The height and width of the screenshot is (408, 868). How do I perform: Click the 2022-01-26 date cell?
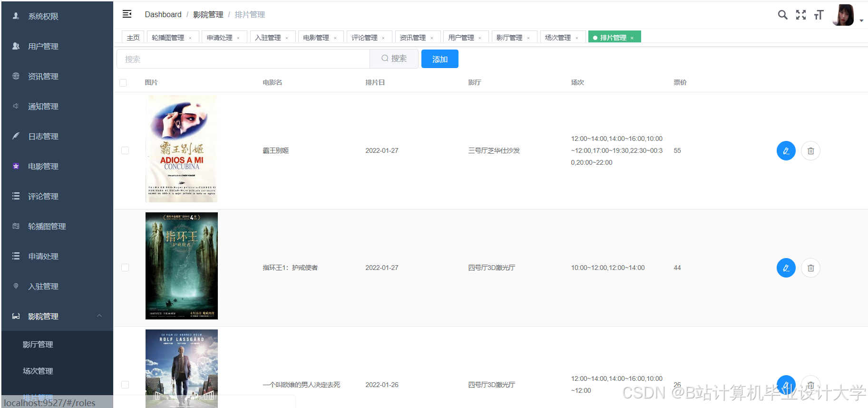click(382, 385)
